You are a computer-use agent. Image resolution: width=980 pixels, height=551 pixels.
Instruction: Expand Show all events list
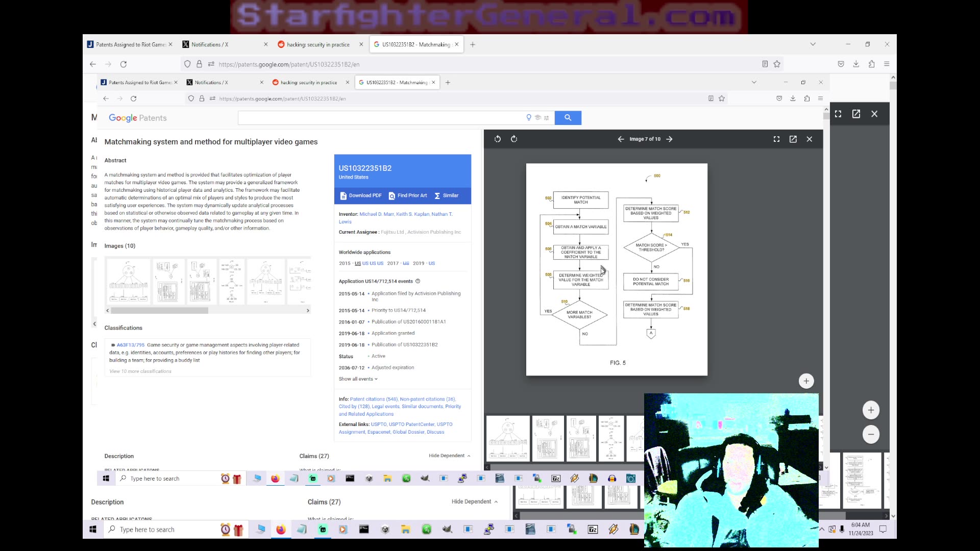358,379
